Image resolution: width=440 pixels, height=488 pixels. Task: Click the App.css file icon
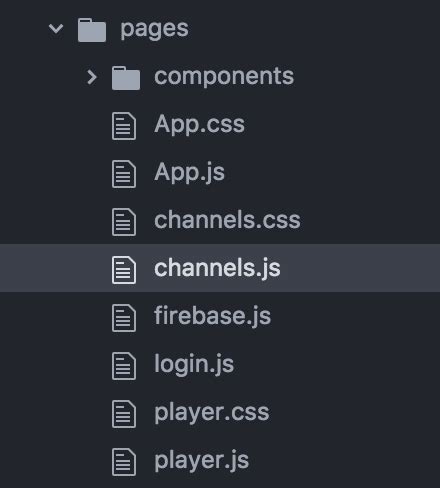124,126
